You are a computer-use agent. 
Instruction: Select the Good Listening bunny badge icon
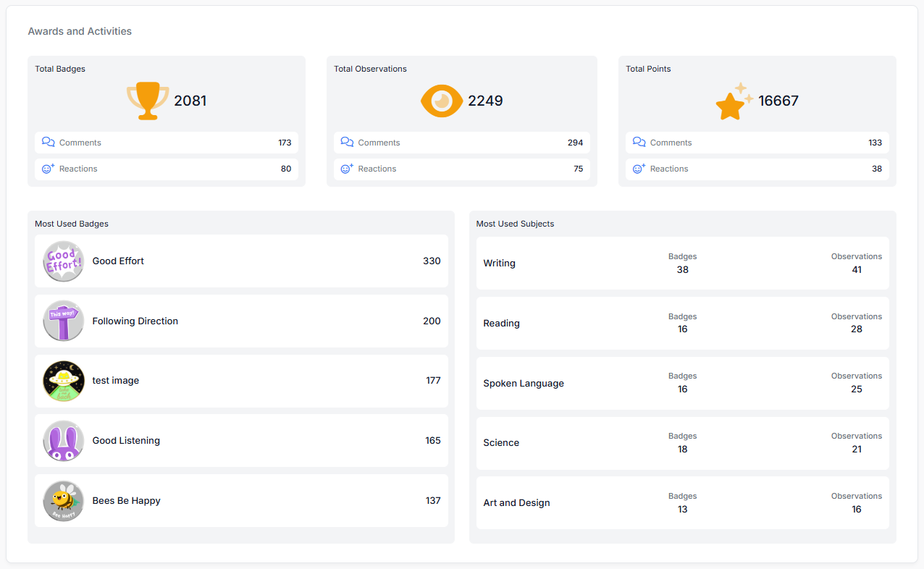(64, 441)
